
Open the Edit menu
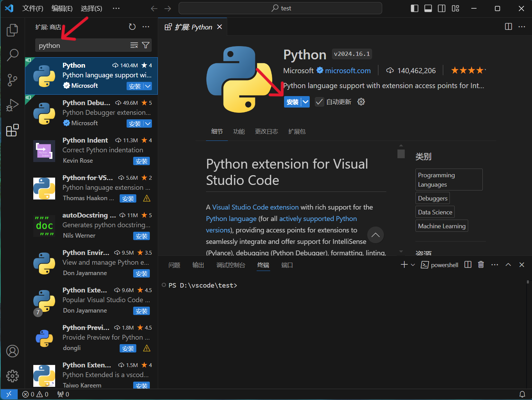(x=62, y=8)
